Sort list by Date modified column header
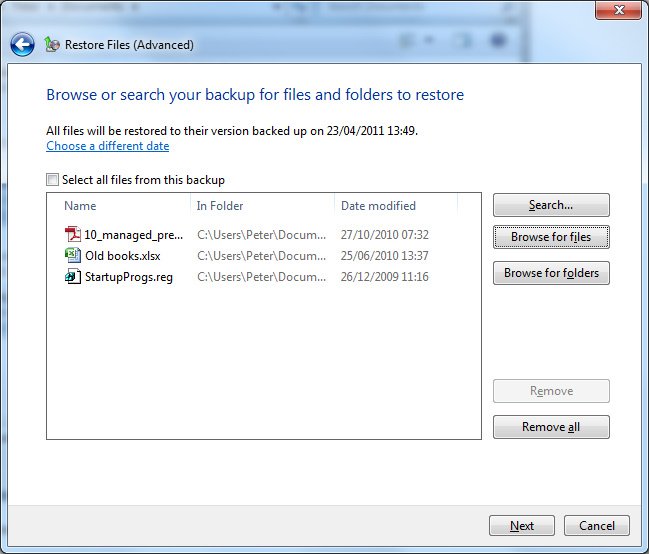Viewport: 649px width, 554px height. [x=378, y=206]
